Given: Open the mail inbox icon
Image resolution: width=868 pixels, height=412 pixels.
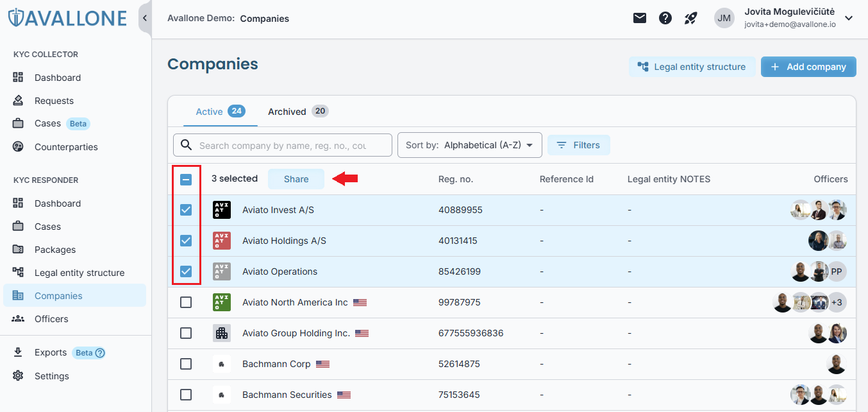Looking at the screenshot, I should pos(640,18).
